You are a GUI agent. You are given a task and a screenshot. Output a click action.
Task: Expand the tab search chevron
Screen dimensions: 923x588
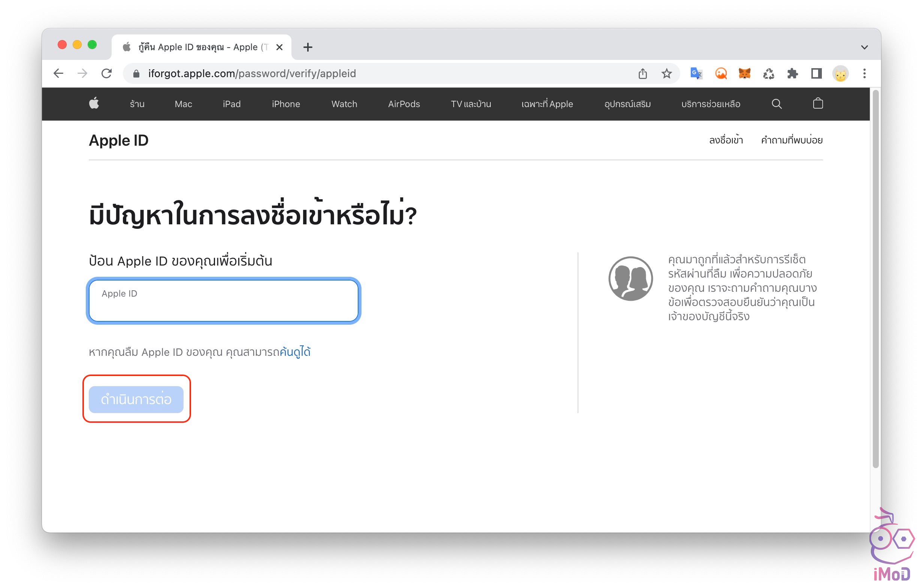[x=864, y=47]
